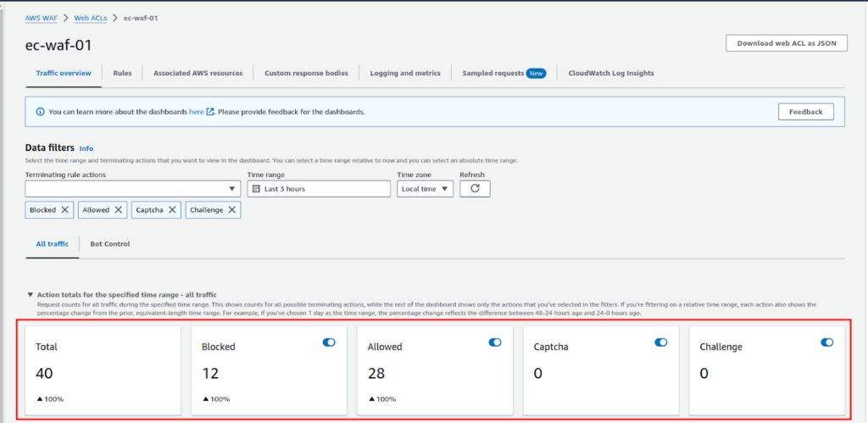This screenshot has height=423, width=868.
Task: Select the All traffic sub-tab
Action: tap(52, 243)
